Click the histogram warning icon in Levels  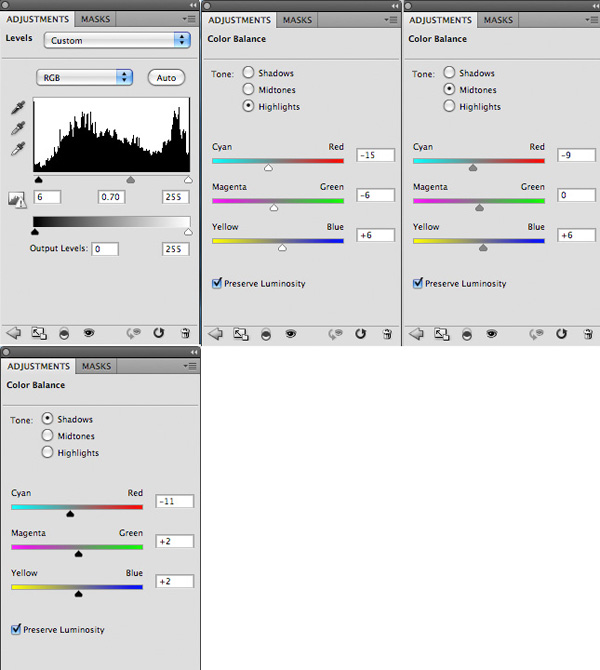(x=17, y=200)
